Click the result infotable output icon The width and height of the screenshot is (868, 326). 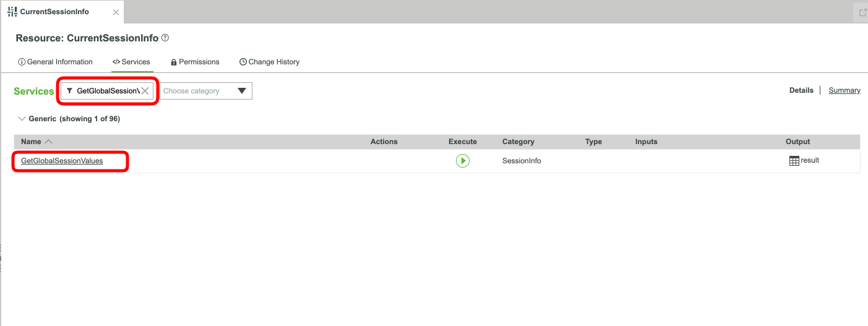click(x=794, y=161)
